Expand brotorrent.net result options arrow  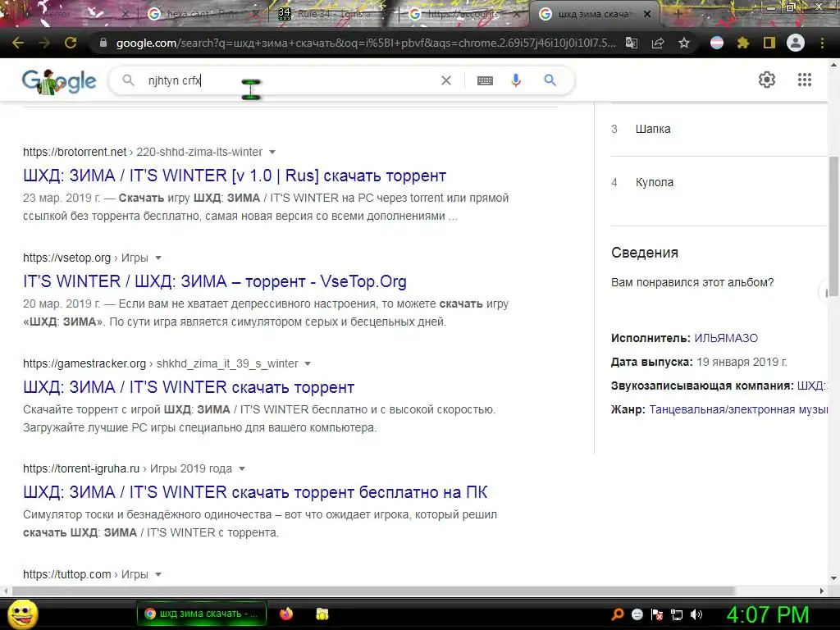272,152
